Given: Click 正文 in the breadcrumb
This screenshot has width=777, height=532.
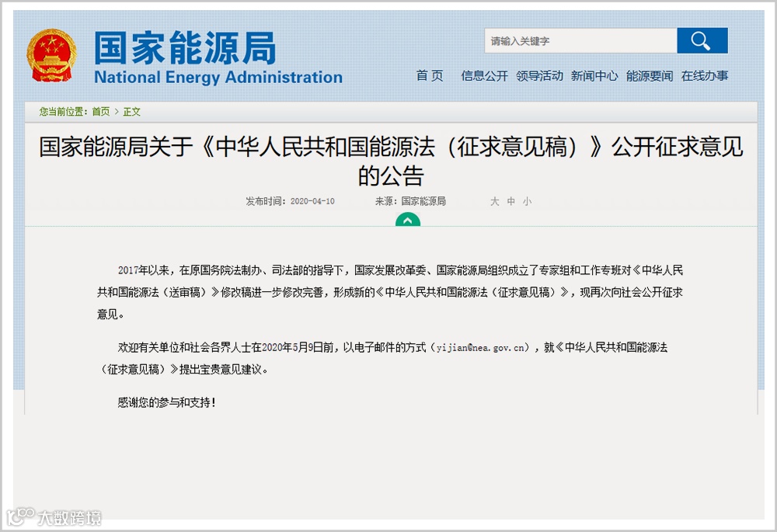Looking at the screenshot, I should [132, 112].
